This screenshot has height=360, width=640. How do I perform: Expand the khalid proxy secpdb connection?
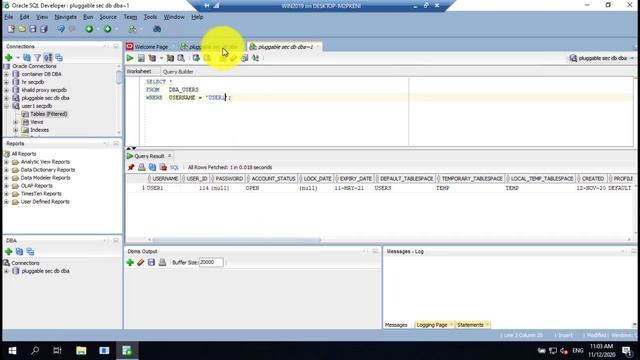coord(6,90)
